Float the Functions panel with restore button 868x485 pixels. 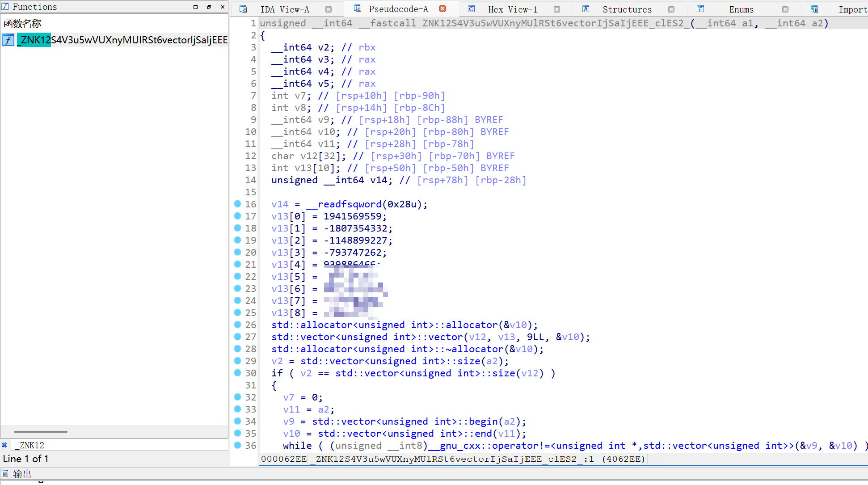click(x=209, y=7)
